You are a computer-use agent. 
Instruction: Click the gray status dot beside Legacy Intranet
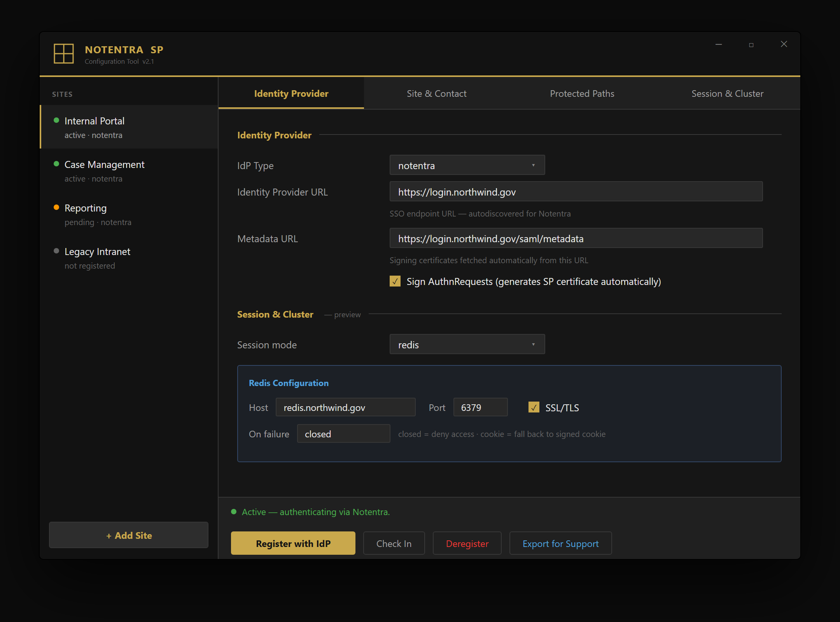[x=56, y=251]
